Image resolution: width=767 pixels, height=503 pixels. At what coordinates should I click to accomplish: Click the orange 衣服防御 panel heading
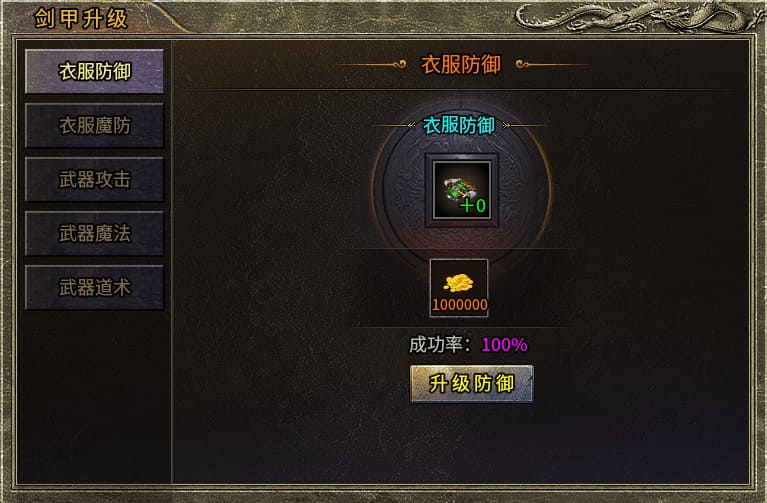click(461, 65)
